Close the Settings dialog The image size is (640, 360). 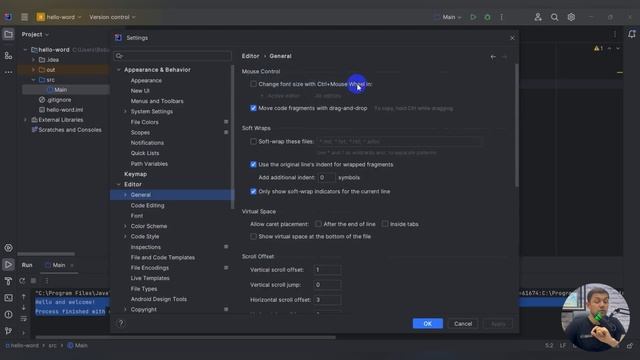512,38
